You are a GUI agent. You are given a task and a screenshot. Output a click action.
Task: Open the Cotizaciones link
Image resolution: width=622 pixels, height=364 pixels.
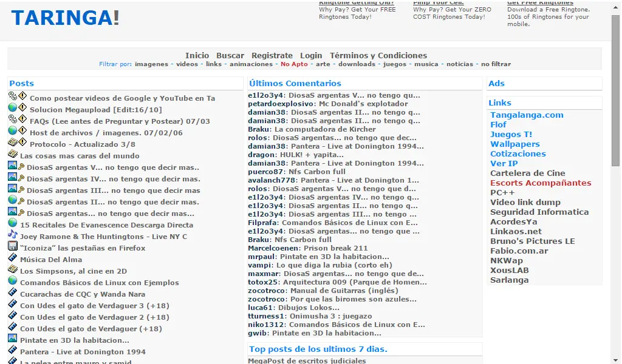(x=518, y=153)
